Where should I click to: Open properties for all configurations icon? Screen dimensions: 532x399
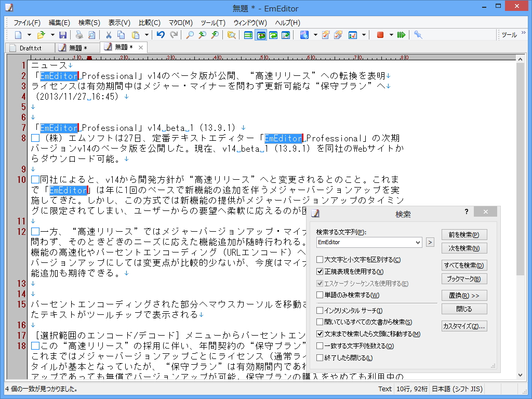click(x=338, y=35)
